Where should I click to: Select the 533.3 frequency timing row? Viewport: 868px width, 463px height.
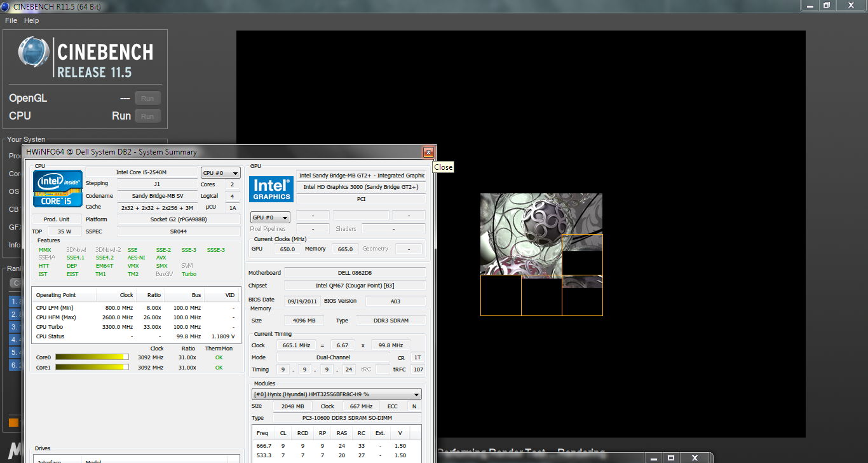tap(336, 455)
